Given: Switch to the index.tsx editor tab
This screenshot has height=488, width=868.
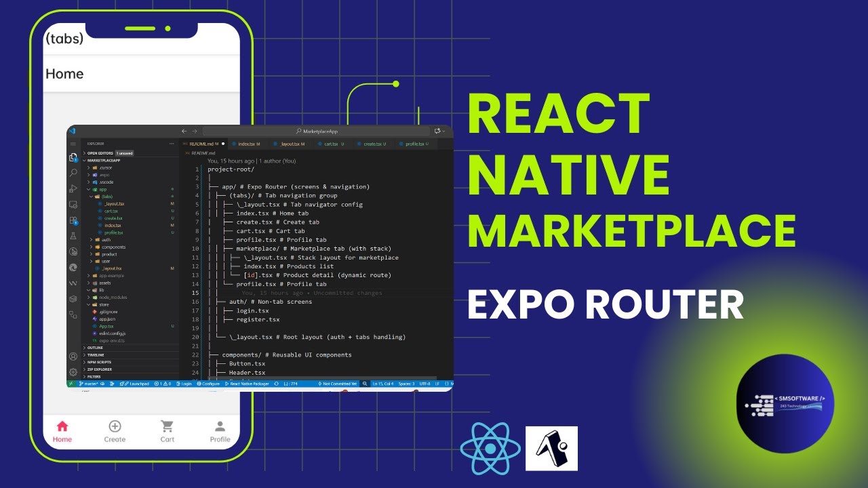Looking at the screenshot, I should 248,144.
